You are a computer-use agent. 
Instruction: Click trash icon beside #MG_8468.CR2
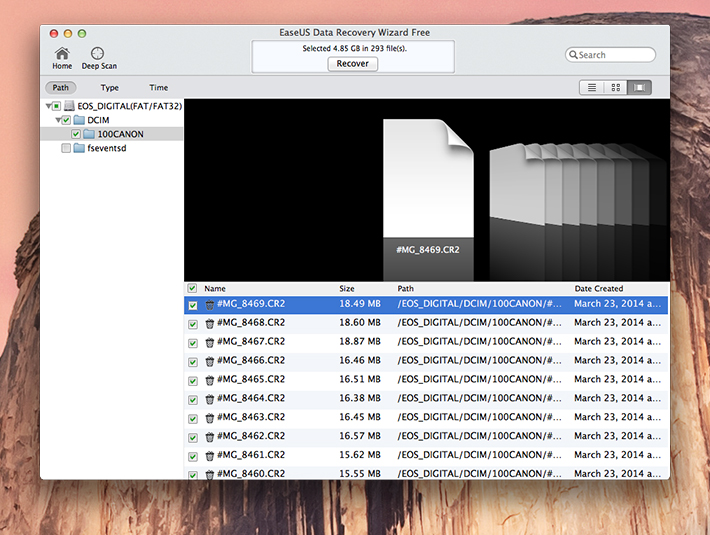pos(210,324)
